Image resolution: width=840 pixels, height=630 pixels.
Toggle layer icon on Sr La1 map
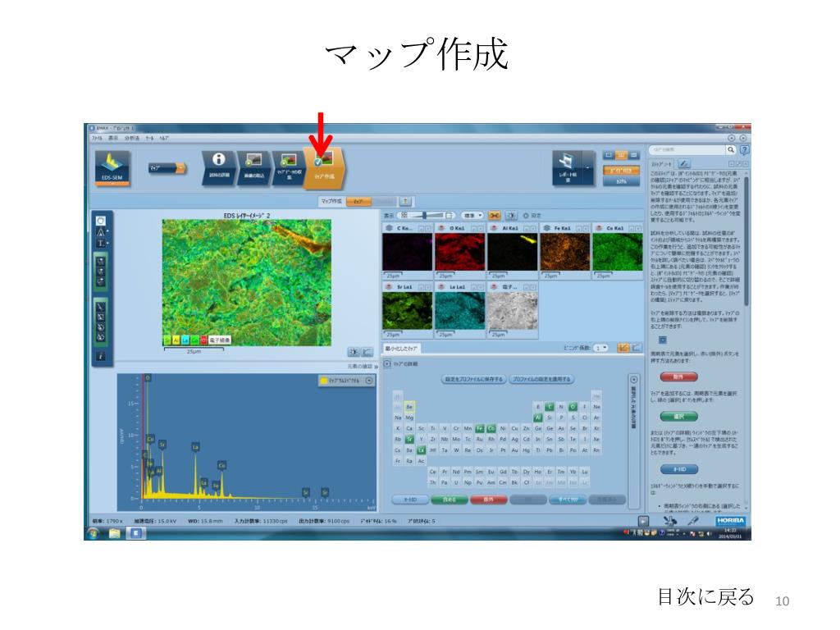[390, 287]
